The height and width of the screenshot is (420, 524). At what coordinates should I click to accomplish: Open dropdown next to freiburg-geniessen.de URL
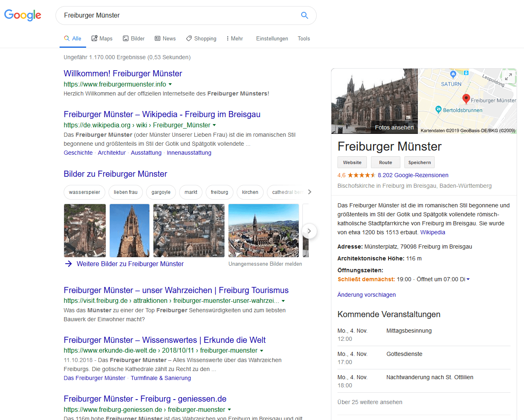tap(229, 409)
